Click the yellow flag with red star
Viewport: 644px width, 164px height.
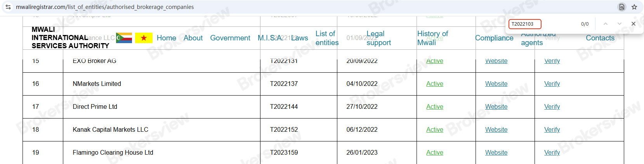point(144,38)
